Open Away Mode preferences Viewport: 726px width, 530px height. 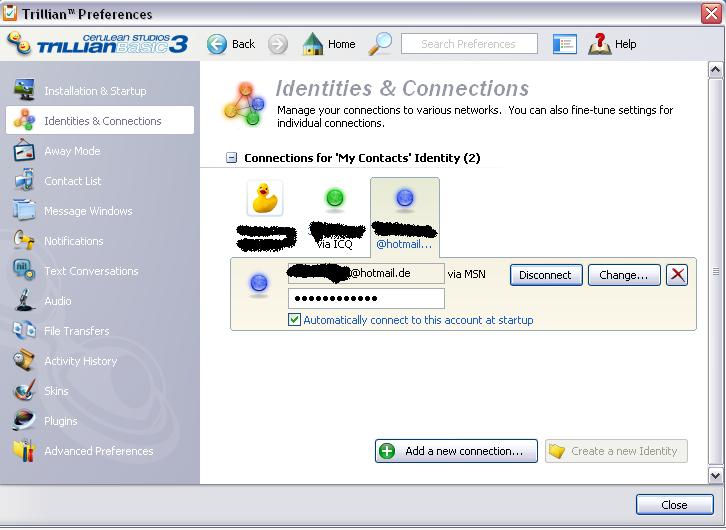click(100, 150)
